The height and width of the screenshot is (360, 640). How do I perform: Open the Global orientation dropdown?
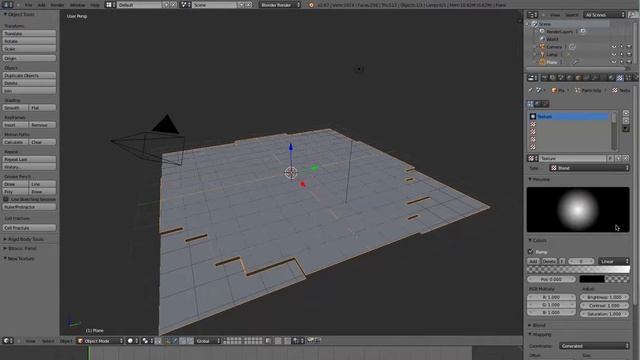(208, 340)
